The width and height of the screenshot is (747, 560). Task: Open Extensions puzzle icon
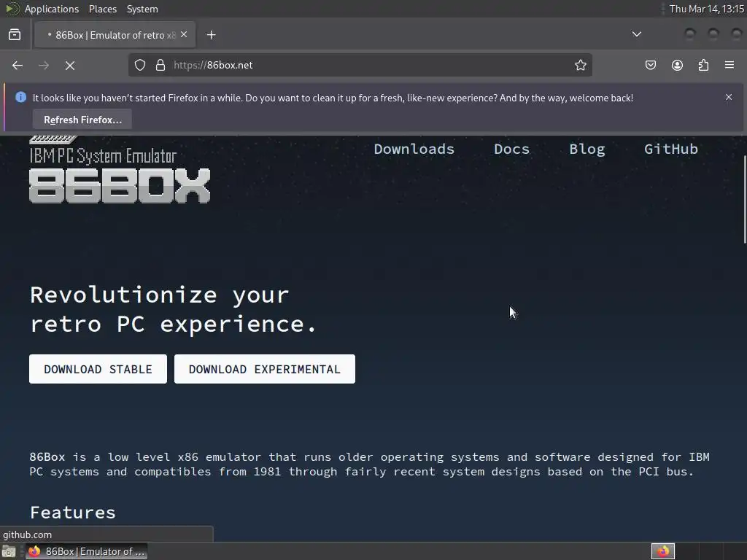pyautogui.click(x=703, y=65)
